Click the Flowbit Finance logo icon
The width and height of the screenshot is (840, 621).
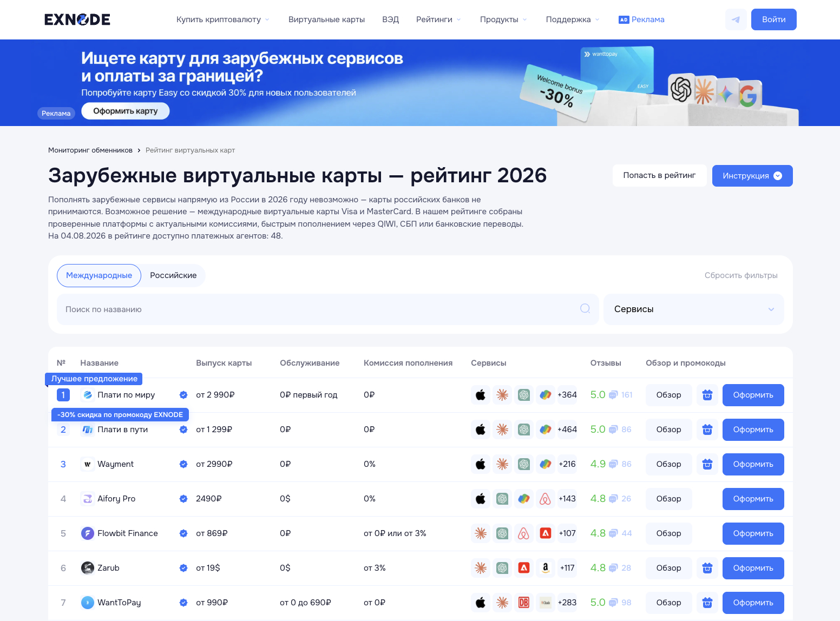[87, 533]
